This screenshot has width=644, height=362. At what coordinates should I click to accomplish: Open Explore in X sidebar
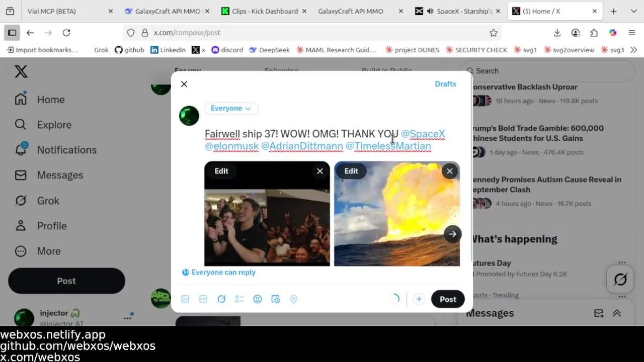tap(43, 125)
